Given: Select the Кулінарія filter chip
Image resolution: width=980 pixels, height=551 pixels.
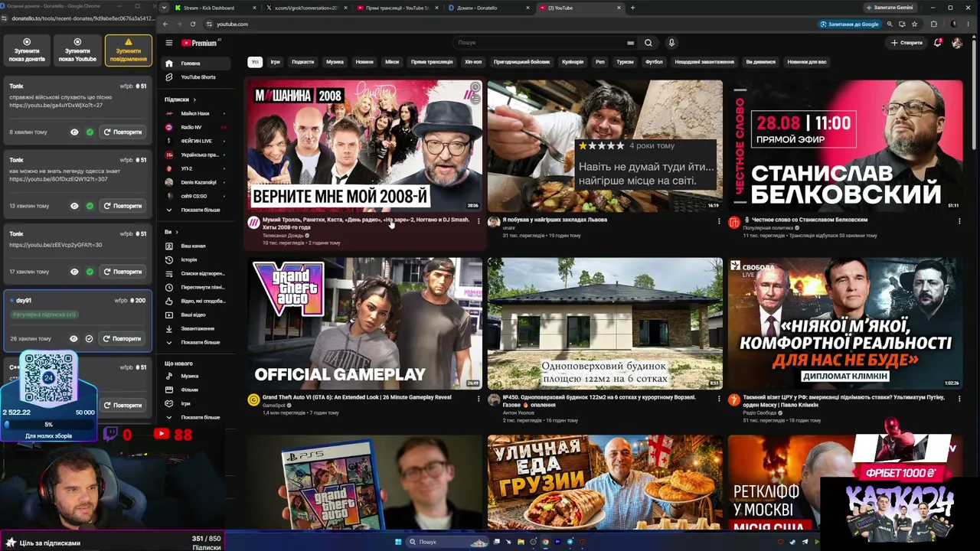Looking at the screenshot, I should [573, 62].
